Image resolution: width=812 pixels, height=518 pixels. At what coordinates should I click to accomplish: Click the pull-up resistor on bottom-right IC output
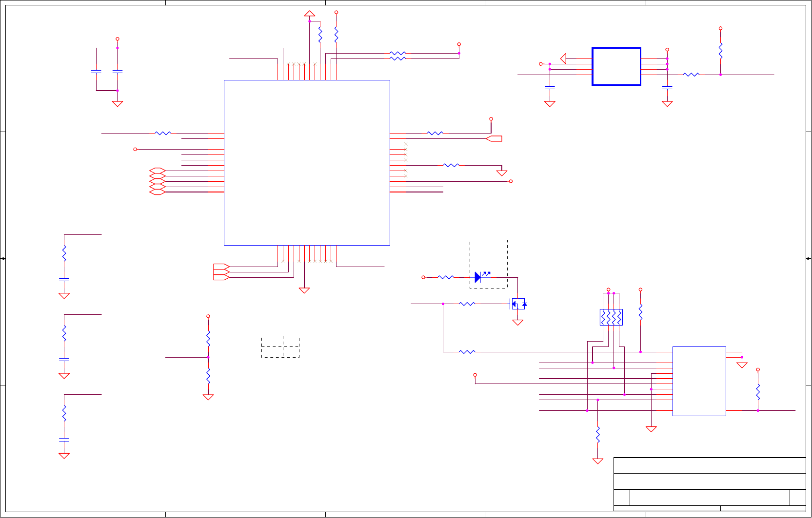758,392
